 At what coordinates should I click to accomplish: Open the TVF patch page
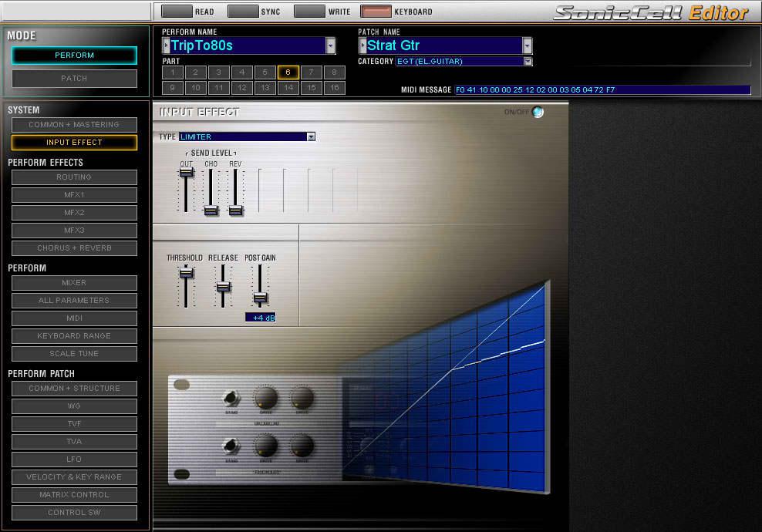point(74,424)
